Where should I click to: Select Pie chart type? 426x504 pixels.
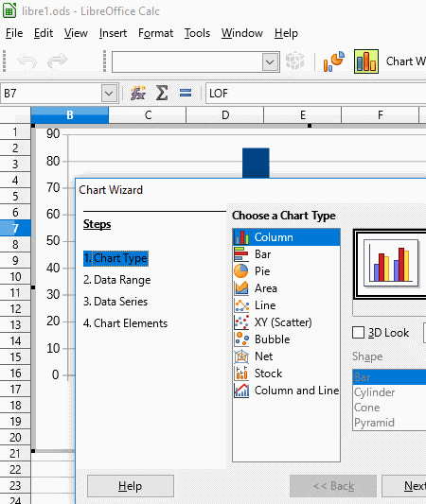286,271
